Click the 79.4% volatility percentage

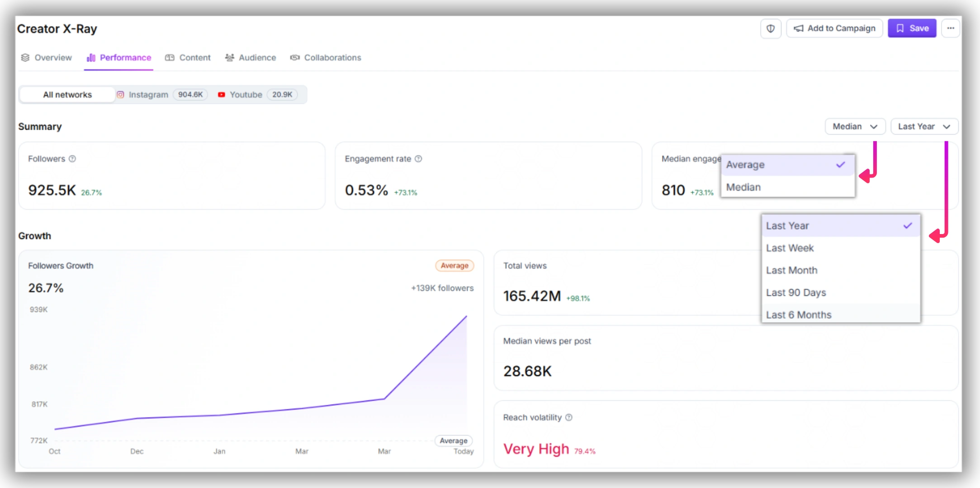tap(585, 451)
